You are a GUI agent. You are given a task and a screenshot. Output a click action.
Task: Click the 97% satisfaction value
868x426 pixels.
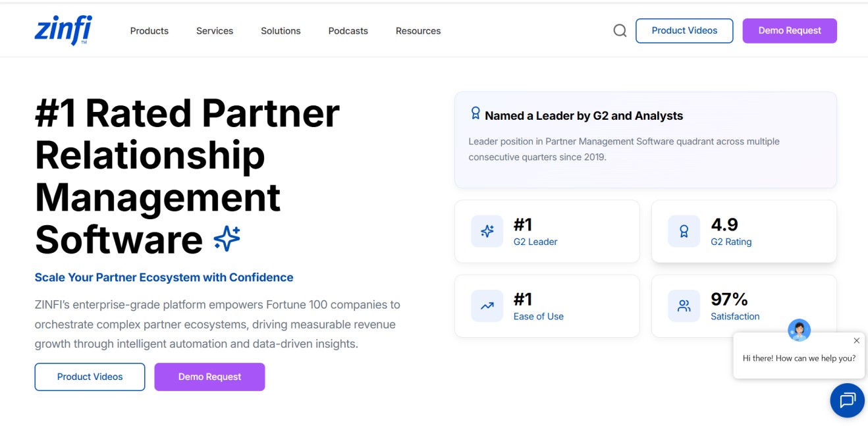[729, 299]
